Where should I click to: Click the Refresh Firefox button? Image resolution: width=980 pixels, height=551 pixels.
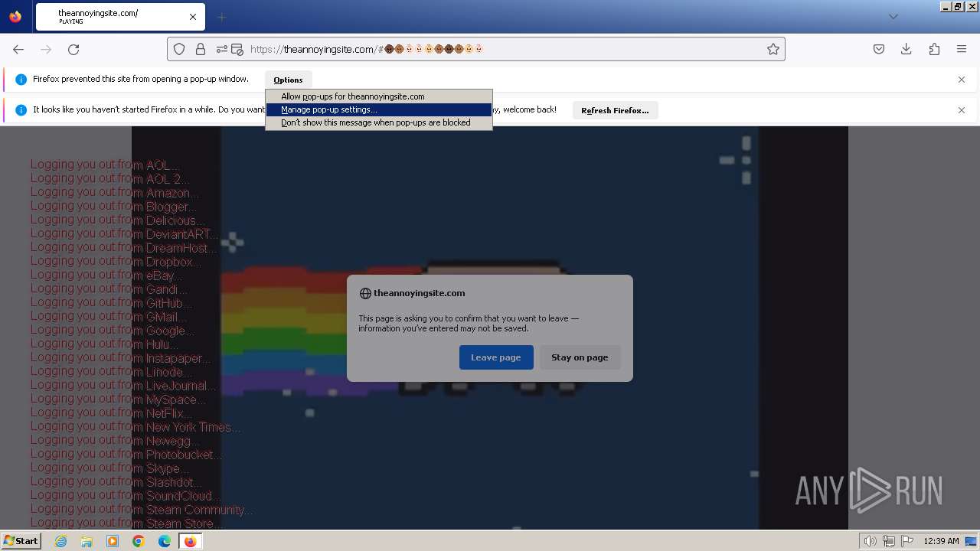click(x=615, y=110)
